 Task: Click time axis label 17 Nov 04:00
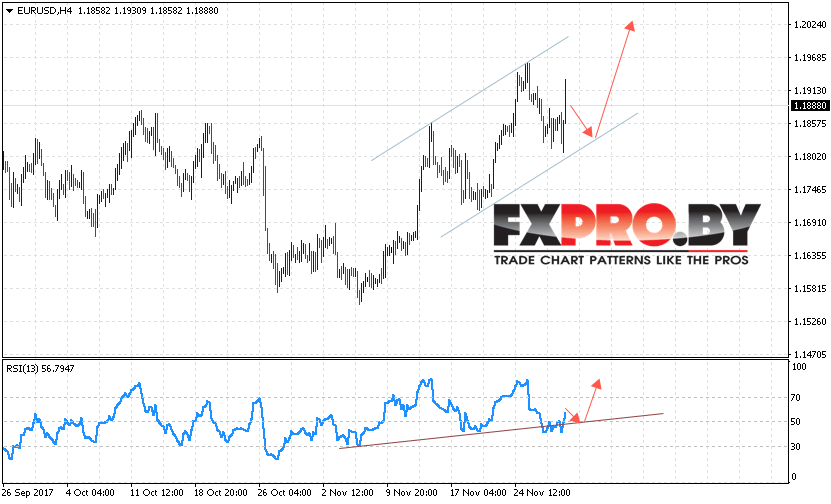[478, 493]
